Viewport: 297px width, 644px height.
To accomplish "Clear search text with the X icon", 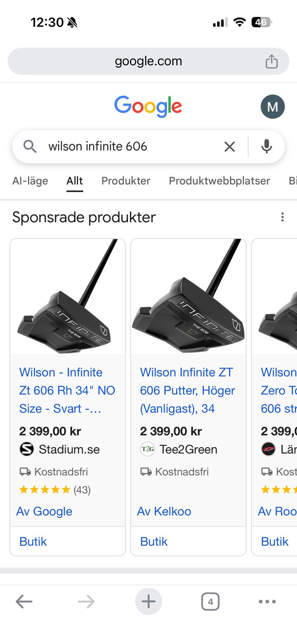I will [x=229, y=147].
